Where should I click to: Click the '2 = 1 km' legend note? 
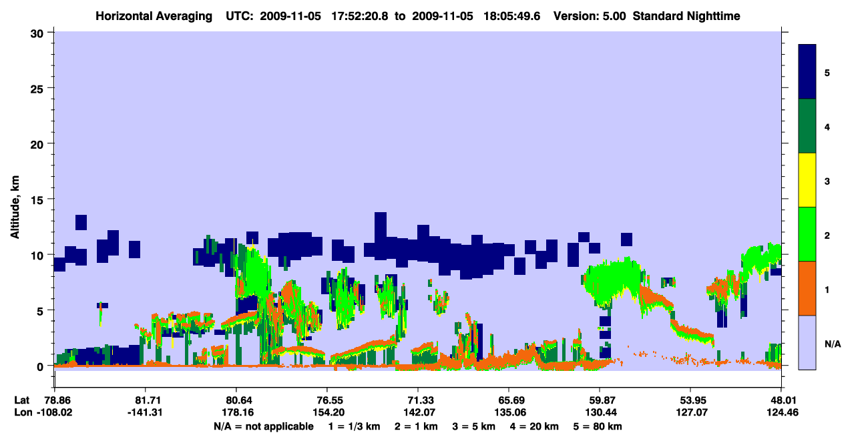click(417, 426)
